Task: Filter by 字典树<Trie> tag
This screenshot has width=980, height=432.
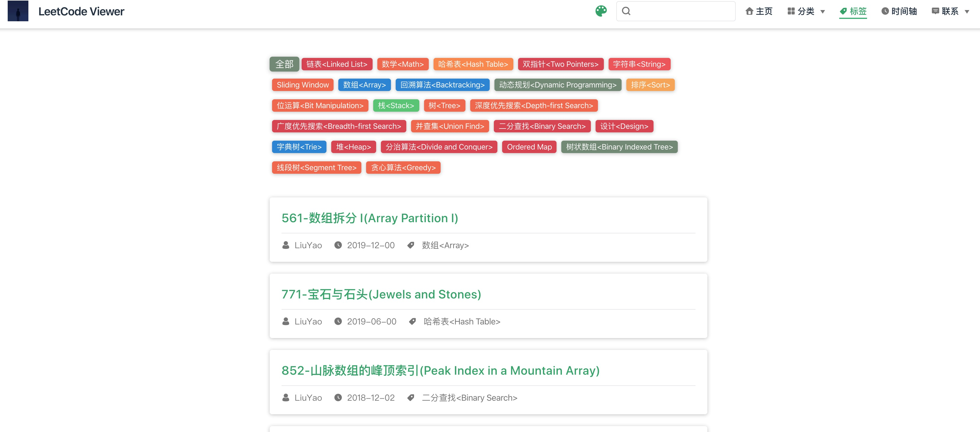Action: 299,147
